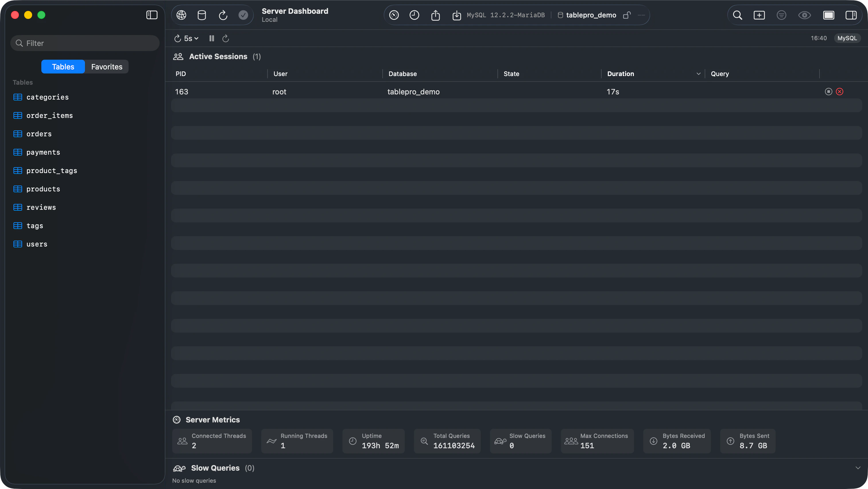Screen dimensions: 868x489
Task: Kill session 163 with the red X icon
Action: pos(839,91)
